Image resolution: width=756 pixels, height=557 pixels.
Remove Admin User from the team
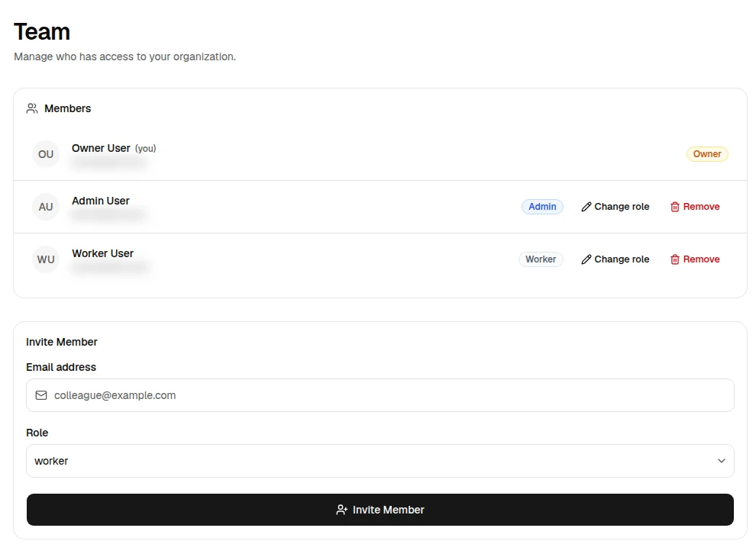(x=695, y=207)
